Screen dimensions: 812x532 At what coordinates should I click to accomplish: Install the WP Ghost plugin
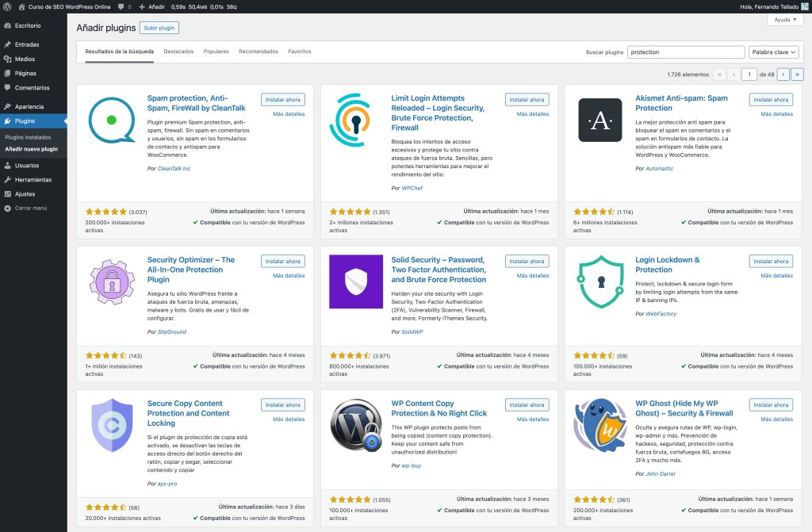point(771,405)
